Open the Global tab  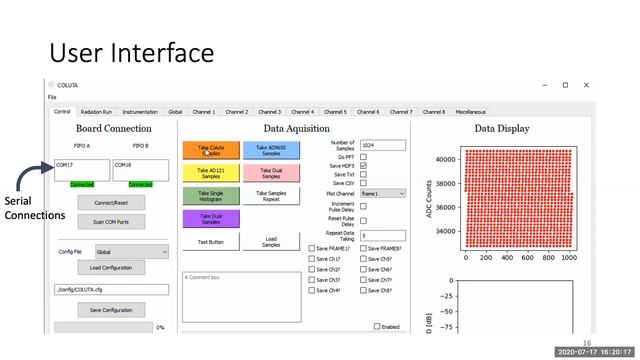(x=175, y=112)
